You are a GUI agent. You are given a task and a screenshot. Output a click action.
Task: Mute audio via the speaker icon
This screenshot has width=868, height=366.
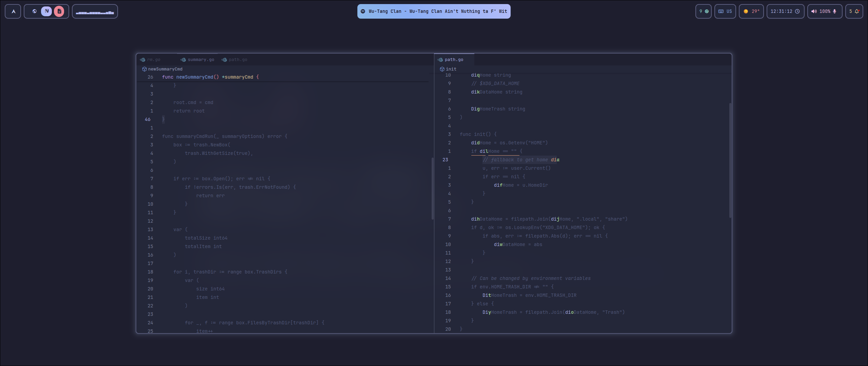point(814,11)
